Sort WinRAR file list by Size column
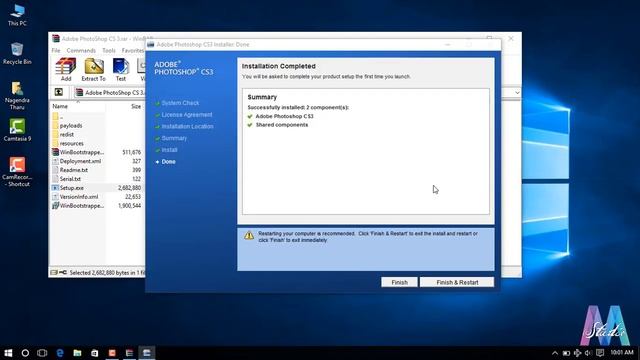Image resolution: width=640 pixels, height=360 pixels. [x=136, y=106]
